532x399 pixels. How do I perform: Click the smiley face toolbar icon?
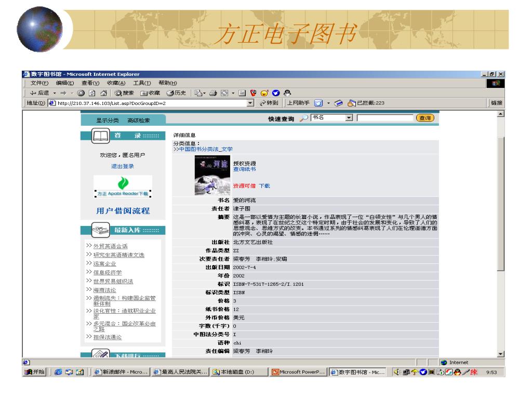click(264, 93)
